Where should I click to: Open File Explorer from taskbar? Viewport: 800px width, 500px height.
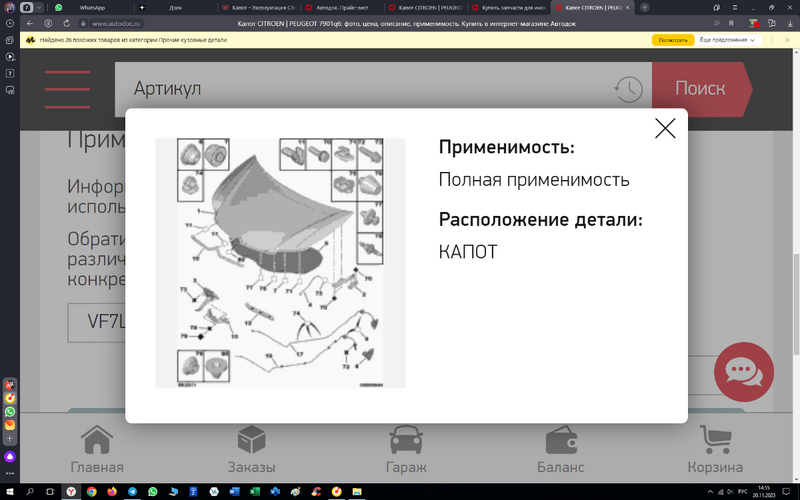click(357, 492)
